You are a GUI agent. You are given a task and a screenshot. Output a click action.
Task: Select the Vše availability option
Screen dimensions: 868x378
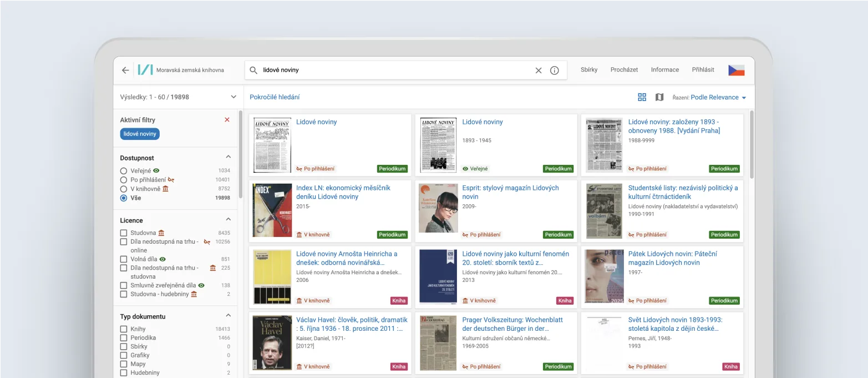click(124, 198)
